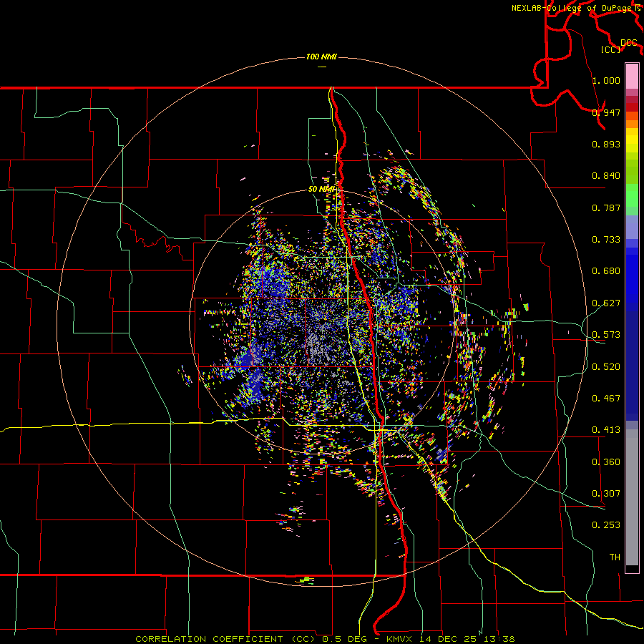The height and width of the screenshot is (644, 644).
Task: Click the 0.787 color scale value
Action: click(x=606, y=208)
